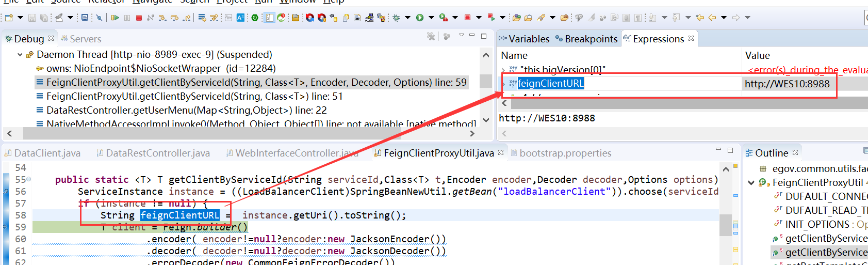Image resolution: width=868 pixels, height=265 pixels.
Task: Click Debug view horizontal scroll right arrow
Action: pyautogui.click(x=472, y=133)
